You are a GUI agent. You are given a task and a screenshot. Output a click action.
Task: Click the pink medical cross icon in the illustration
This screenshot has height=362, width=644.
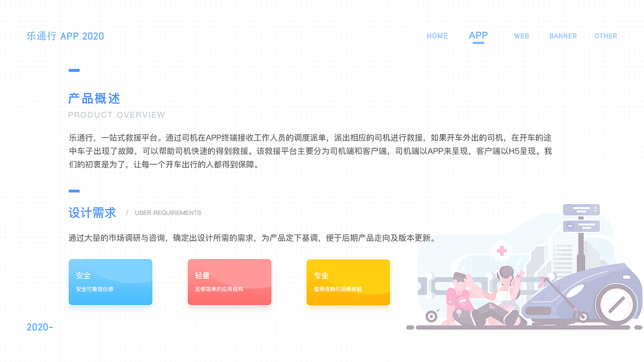[501, 250]
